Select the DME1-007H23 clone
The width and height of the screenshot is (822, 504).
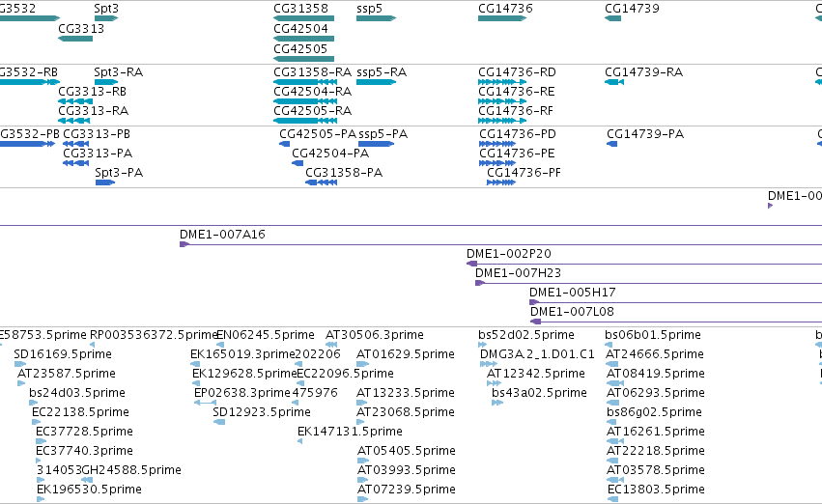[648, 284]
